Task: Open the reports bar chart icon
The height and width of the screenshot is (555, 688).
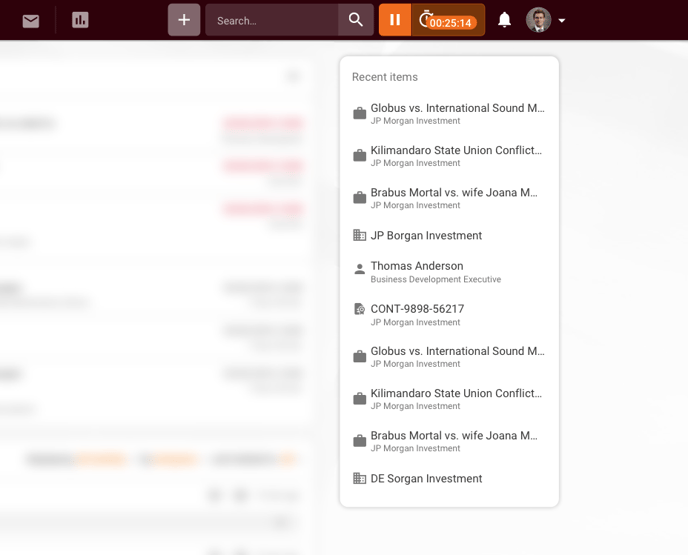Action: [80, 20]
